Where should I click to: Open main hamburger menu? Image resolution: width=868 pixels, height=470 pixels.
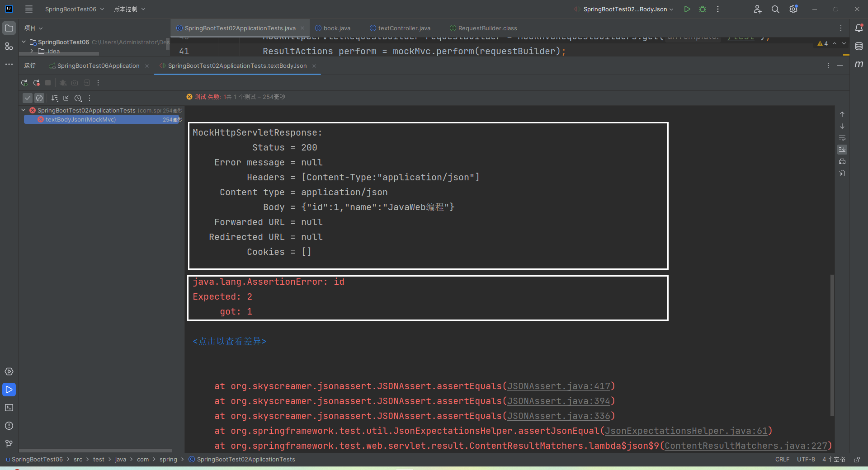pos(29,9)
